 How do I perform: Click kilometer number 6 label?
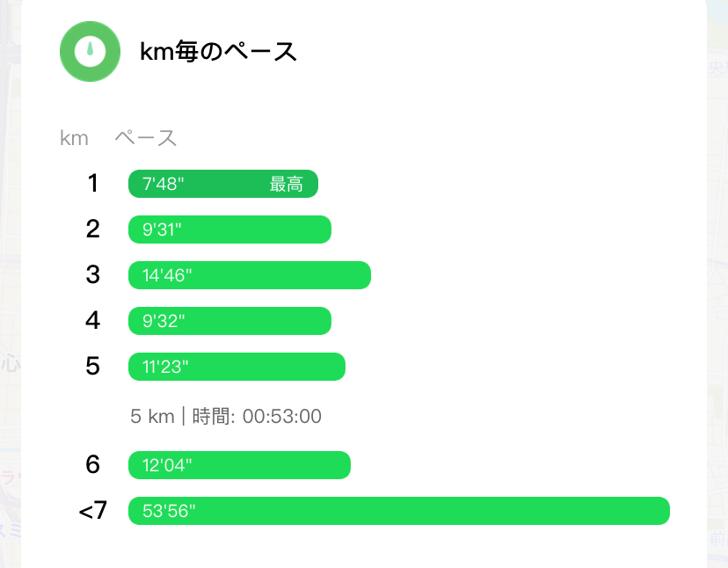(x=93, y=465)
